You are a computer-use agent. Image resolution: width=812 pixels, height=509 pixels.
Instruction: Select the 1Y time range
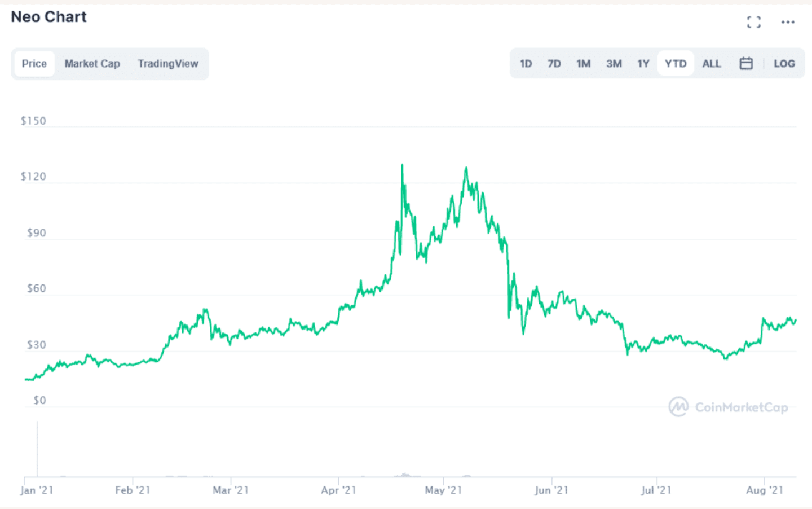[643, 64]
